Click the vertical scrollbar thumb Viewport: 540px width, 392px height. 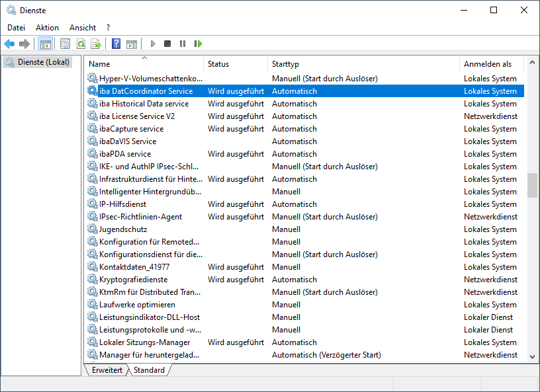tap(533, 186)
